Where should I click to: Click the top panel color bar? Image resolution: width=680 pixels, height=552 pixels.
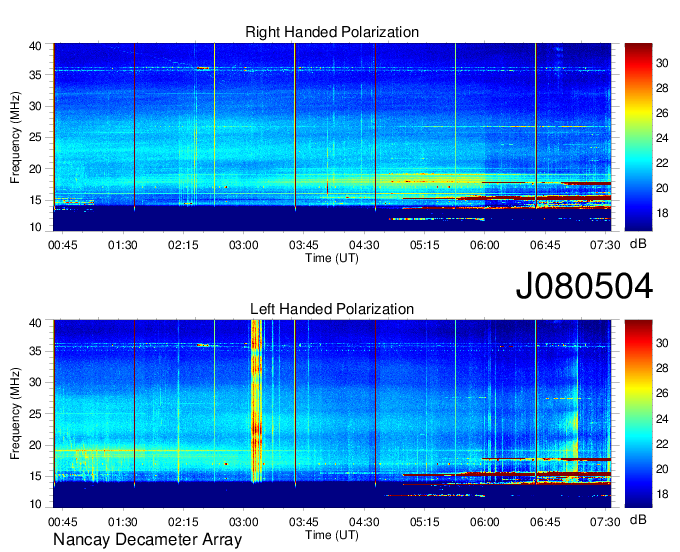coord(638,137)
